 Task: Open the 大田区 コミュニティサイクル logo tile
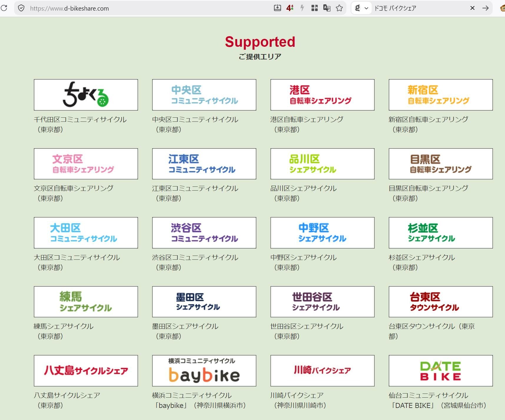tap(86, 233)
